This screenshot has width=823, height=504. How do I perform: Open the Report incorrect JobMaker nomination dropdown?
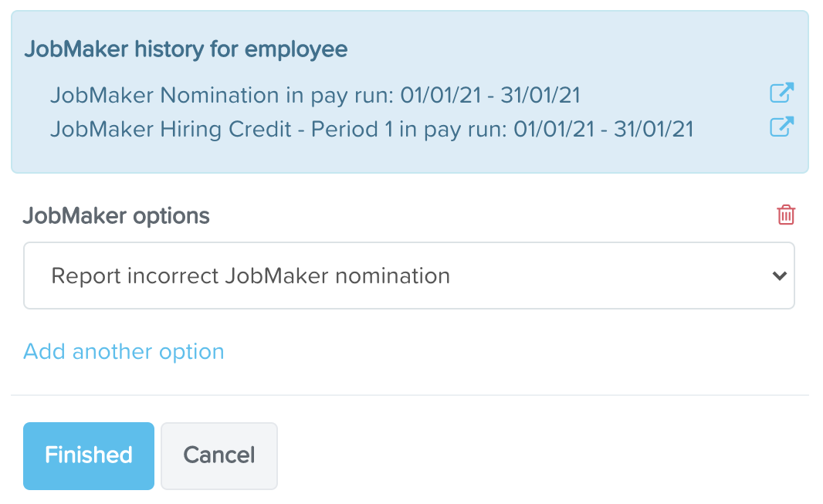409,276
